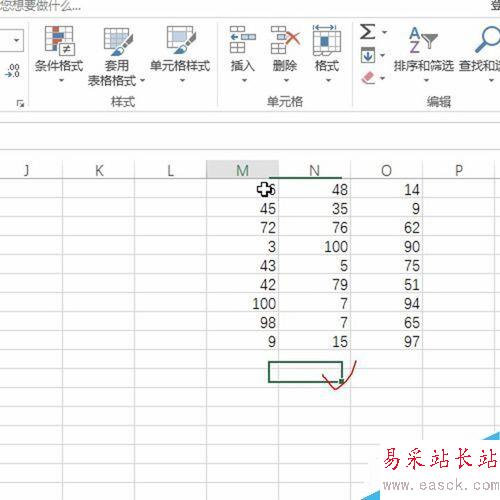
Task: Select column J header
Action: click(x=31, y=170)
